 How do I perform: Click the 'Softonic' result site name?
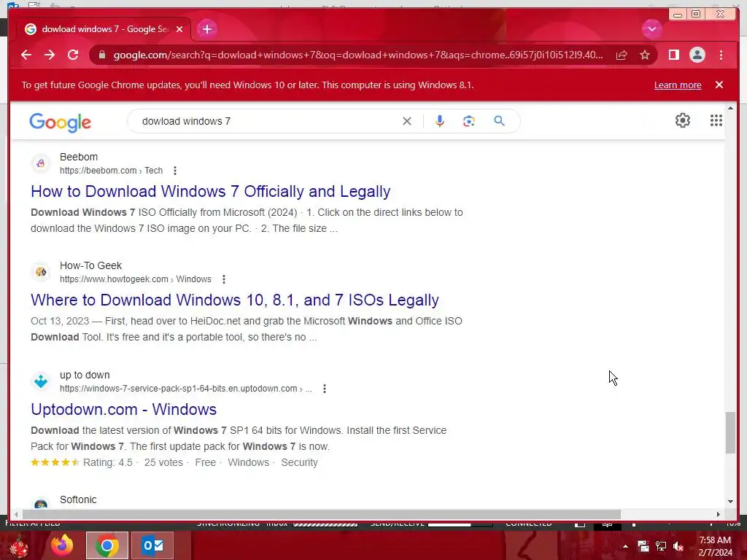pyautogui.click(x=78, y=499)
